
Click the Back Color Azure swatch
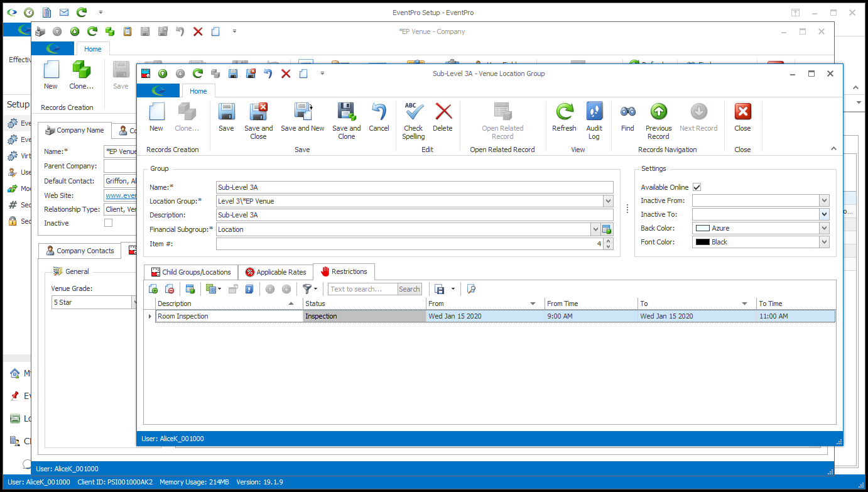[702, 228]
